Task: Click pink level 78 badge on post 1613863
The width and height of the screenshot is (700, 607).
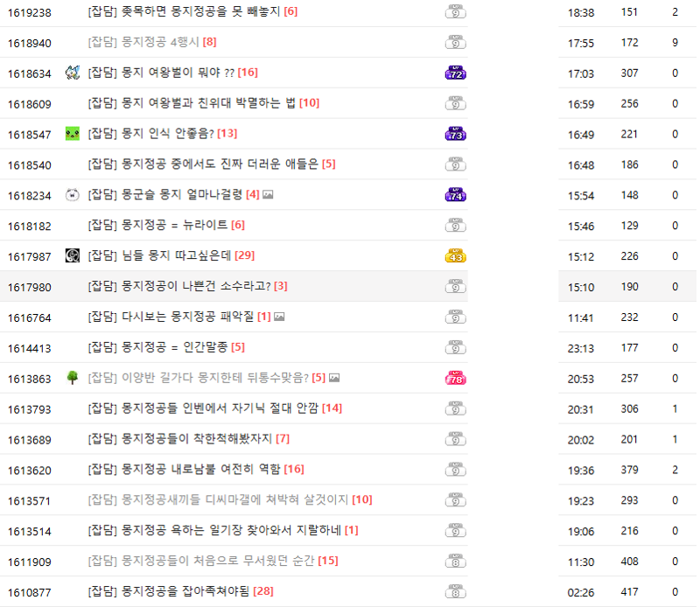Action: pyautogui.click(x=455, y=379)
